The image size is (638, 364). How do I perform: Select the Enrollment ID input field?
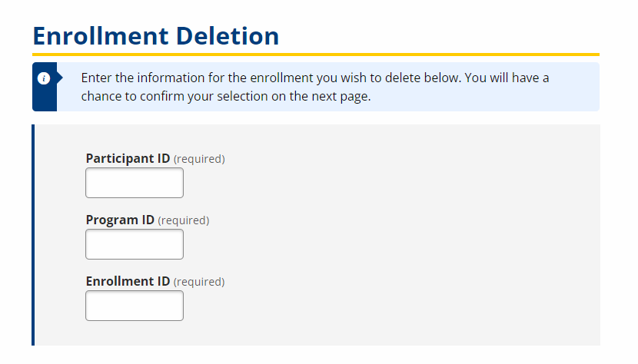135,306
